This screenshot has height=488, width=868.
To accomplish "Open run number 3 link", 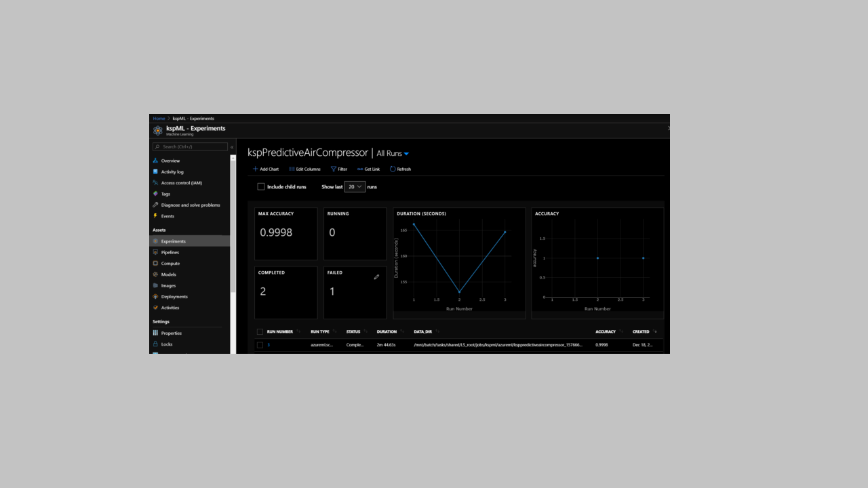I will pos(269,345).
